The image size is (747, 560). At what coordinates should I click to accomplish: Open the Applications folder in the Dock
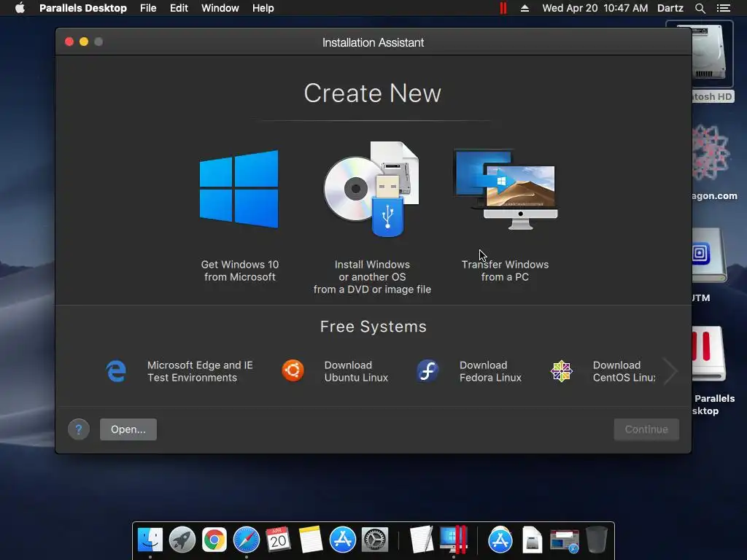click(x=500, y=540)
